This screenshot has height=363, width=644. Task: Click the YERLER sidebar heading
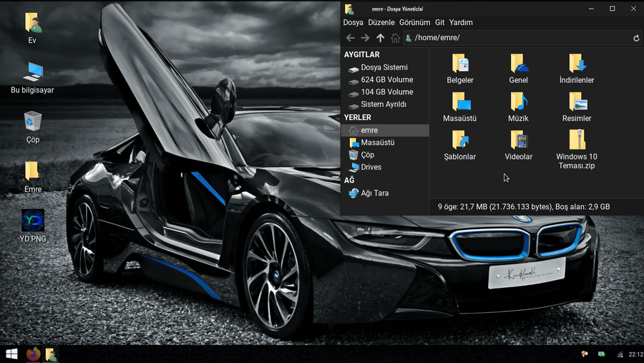pyautogui.click(x=358, y=117)
